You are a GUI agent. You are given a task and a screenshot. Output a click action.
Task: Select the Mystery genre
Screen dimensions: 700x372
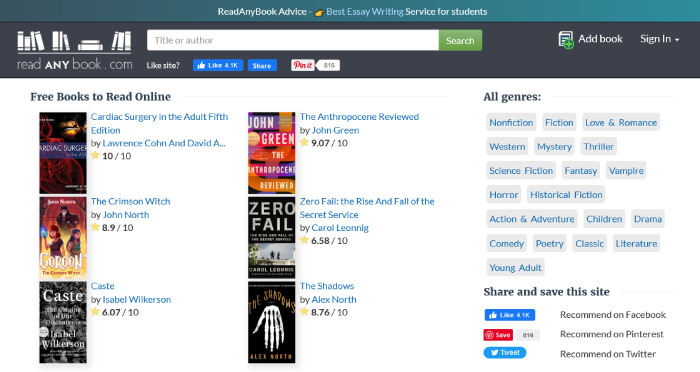coord(554,146)
